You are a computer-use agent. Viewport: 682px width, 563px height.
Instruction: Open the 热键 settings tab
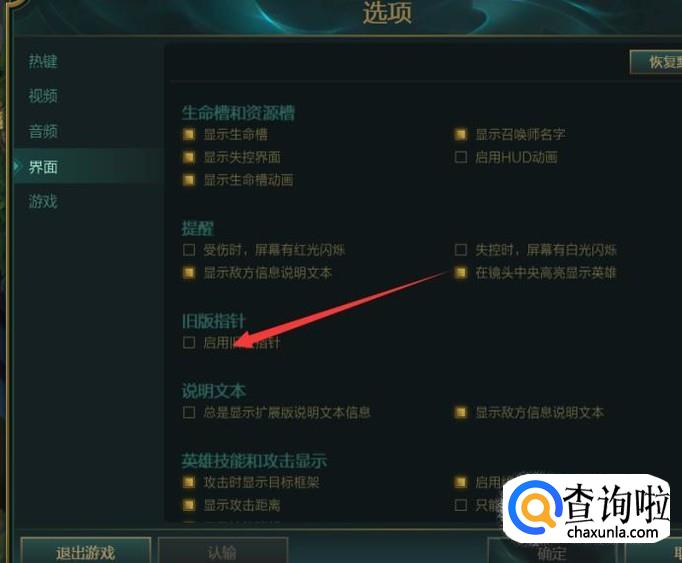click(x=43, y=61)
